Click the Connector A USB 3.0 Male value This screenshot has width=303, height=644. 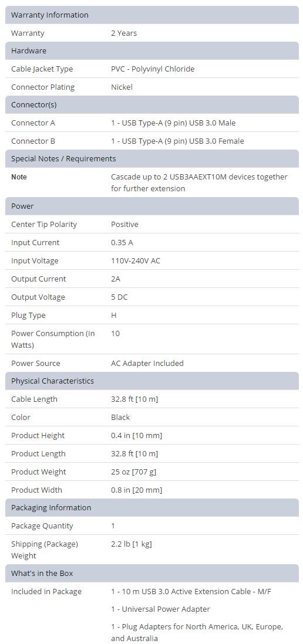click(173, 123)
